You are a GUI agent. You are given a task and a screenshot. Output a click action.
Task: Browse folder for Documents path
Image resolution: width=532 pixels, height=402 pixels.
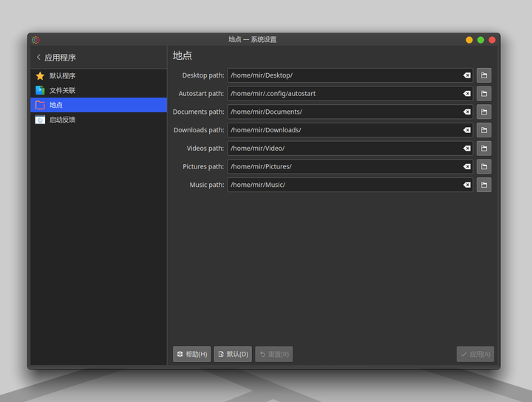(484, 112)
